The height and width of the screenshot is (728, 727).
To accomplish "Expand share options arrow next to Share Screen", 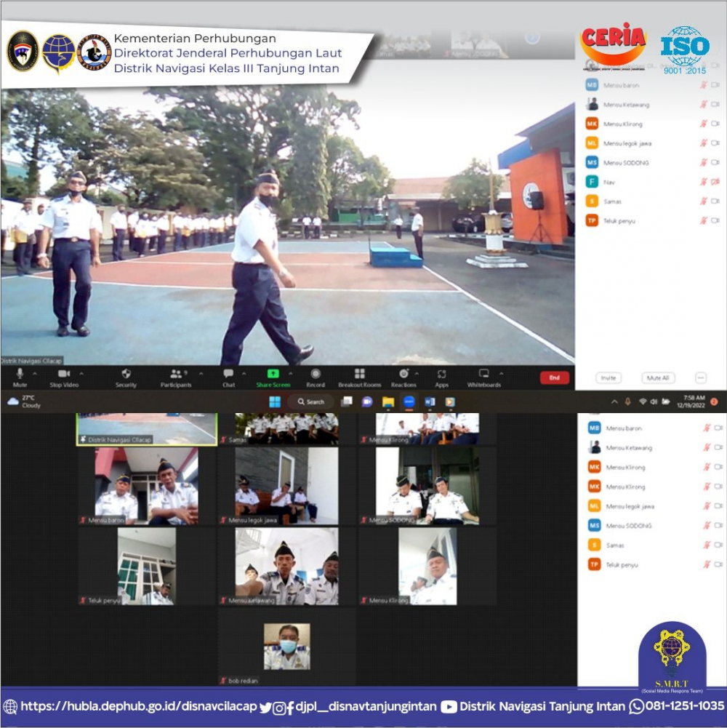I will [x=291, y=373].
